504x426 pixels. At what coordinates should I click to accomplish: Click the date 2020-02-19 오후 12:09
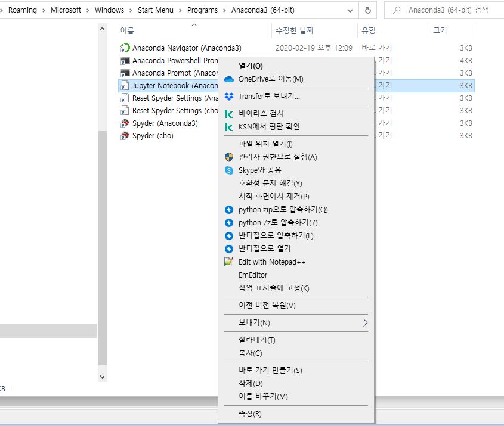314,48
